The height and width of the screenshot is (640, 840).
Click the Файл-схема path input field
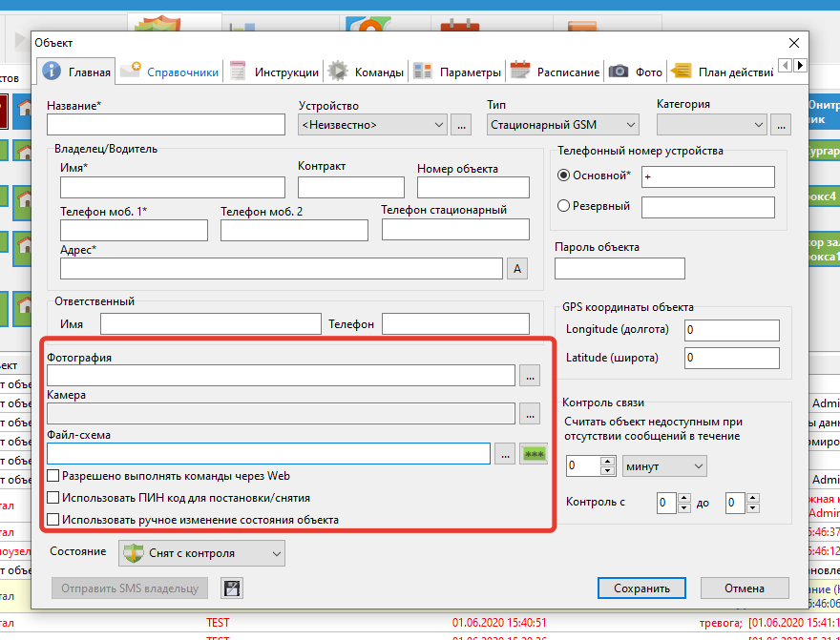[x=269, y=454]
